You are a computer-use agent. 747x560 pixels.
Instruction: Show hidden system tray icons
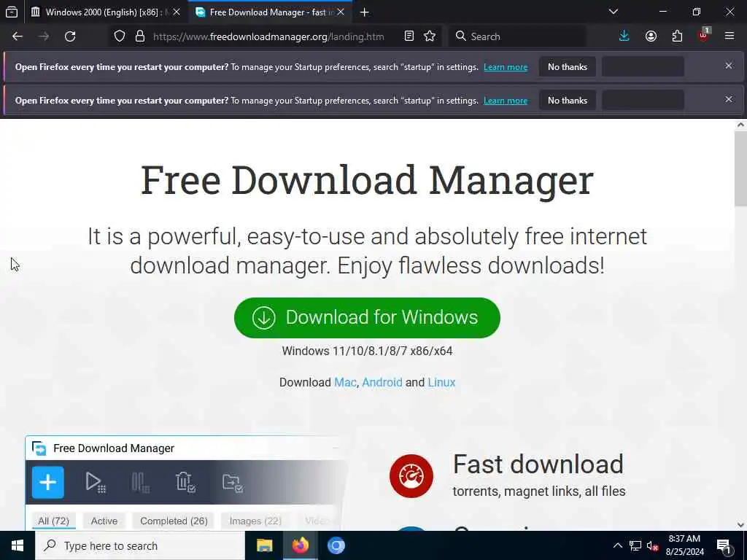click(x=617, y=545)
